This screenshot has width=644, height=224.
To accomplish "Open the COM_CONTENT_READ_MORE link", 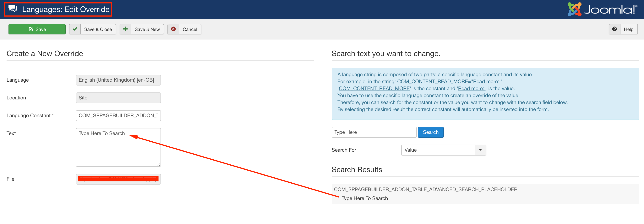I will point(374,88).
